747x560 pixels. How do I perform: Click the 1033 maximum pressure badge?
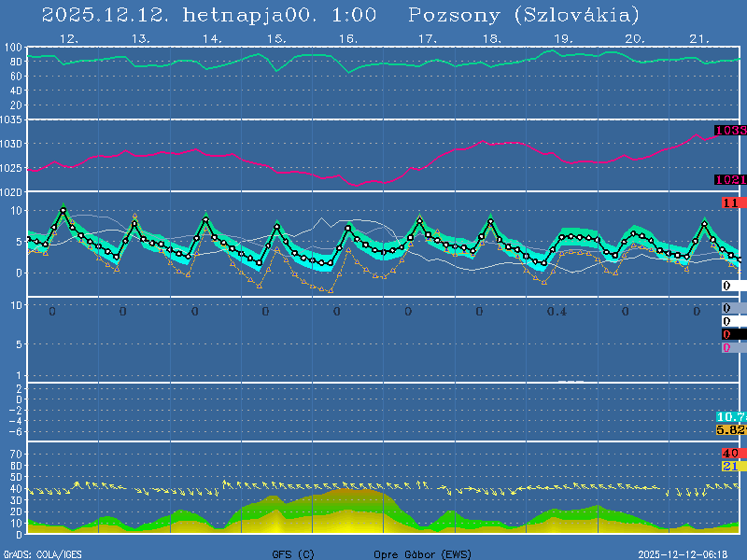[x=730, y=131]
